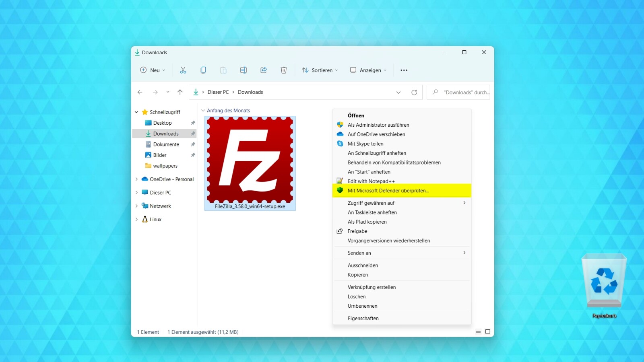The image size is (644, 362).
Task: Click the Downloads search field
Action: [x=458, y=92]
